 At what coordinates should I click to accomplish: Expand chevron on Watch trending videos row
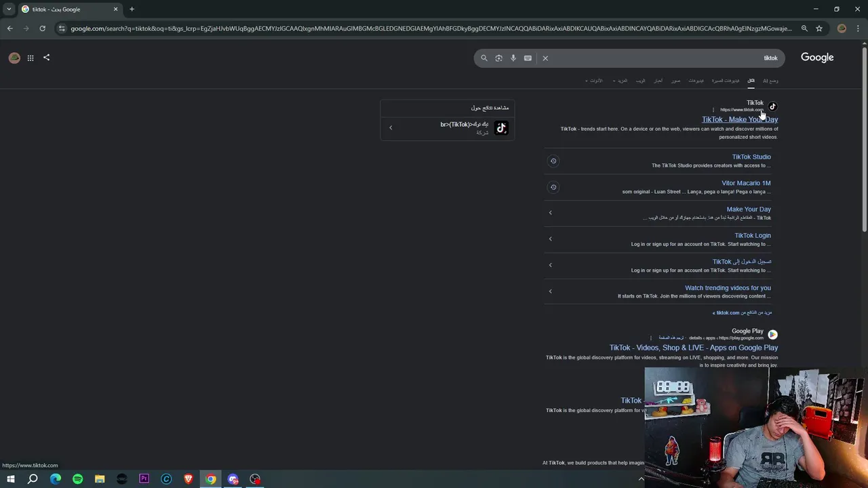[x=551, y=291]
